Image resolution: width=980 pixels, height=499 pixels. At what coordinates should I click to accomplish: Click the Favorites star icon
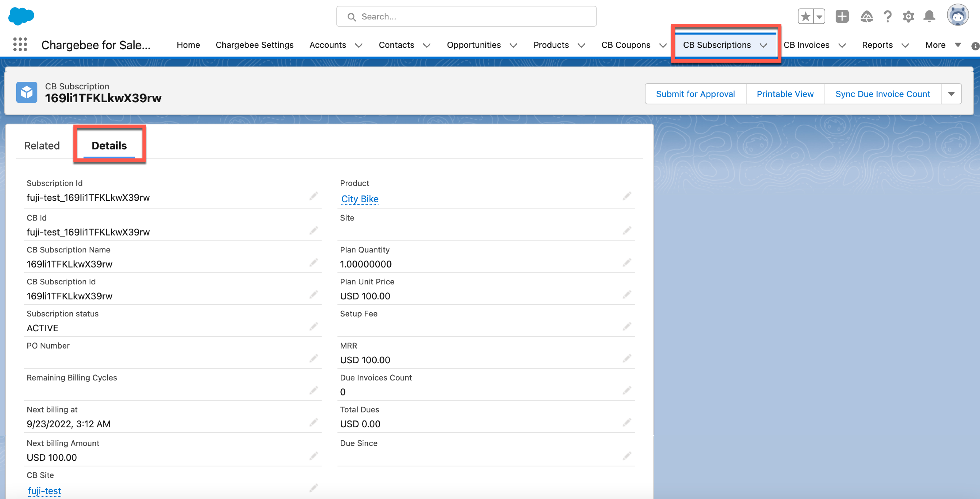[x=805, y=16]
